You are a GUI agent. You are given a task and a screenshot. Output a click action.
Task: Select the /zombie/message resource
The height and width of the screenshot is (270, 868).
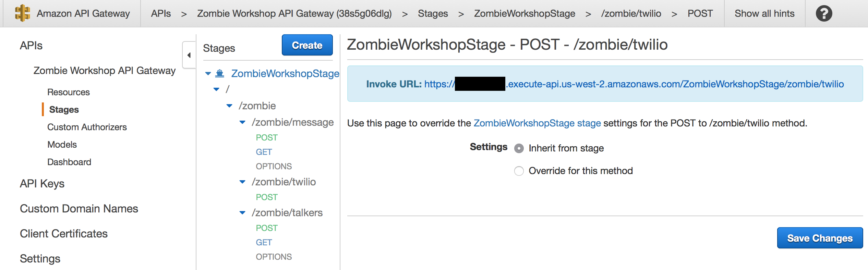(x=293, y=122)
